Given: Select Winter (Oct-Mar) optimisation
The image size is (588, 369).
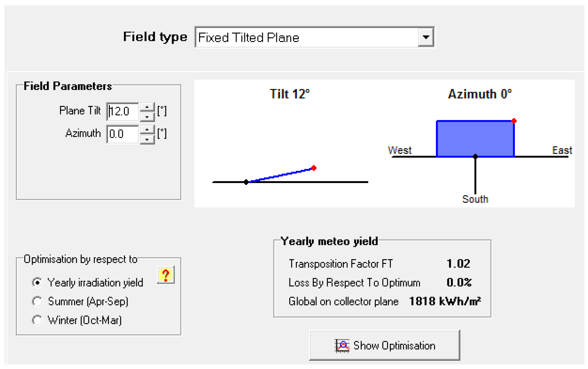Looking at the screenshot, I should pyautogui.click(x=37, y=320).
